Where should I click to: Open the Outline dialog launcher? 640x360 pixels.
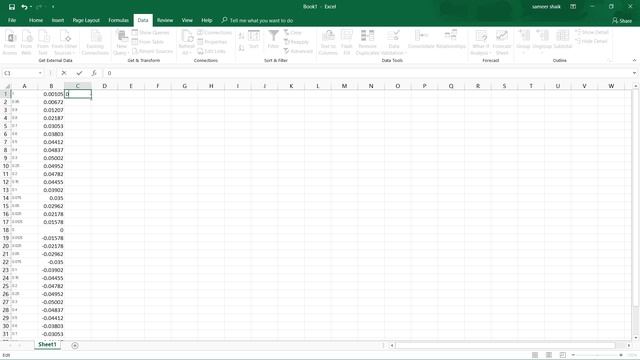pos(611,60)
